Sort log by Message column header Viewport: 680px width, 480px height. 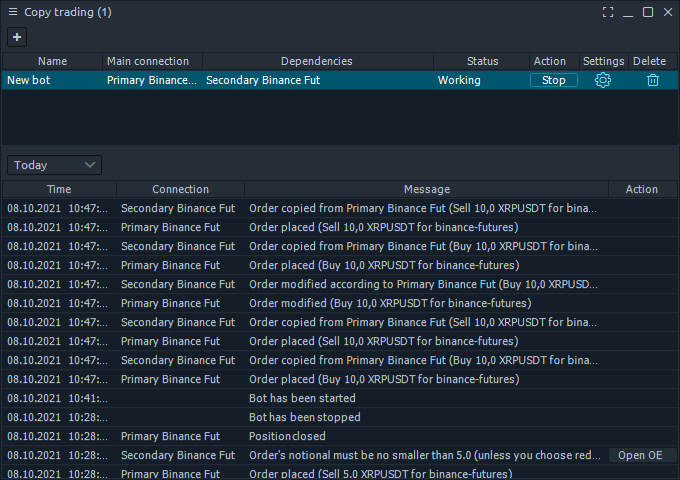tap(427, 189)
